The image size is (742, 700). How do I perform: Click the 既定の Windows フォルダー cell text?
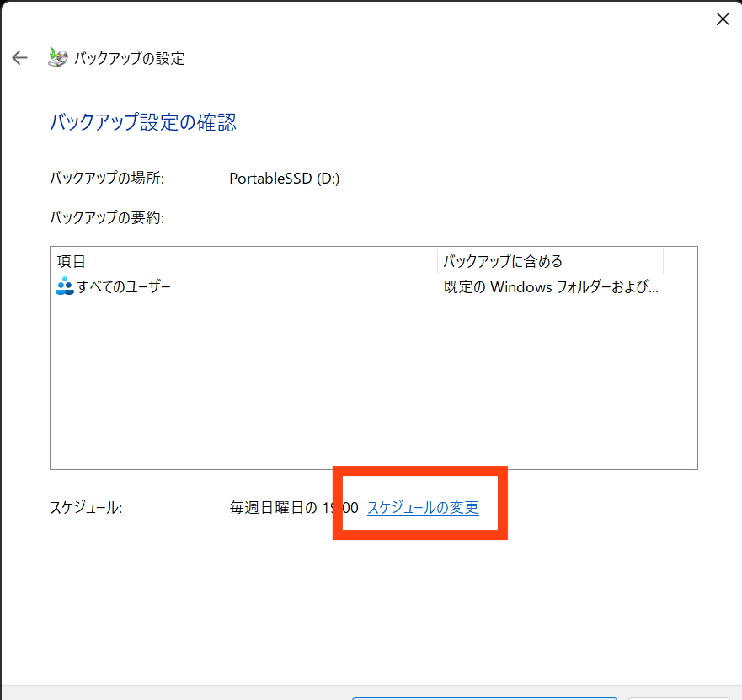point(550,286)
